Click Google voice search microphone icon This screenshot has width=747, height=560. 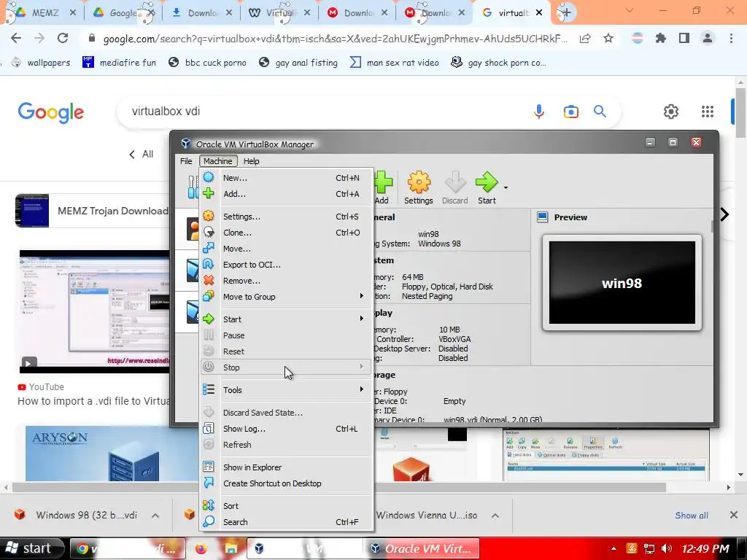539,112
